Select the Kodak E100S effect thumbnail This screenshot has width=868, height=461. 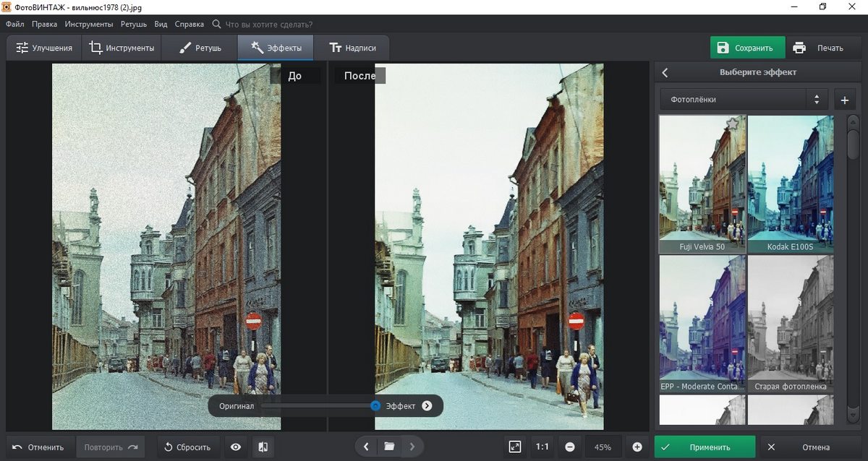pos(790,184)
